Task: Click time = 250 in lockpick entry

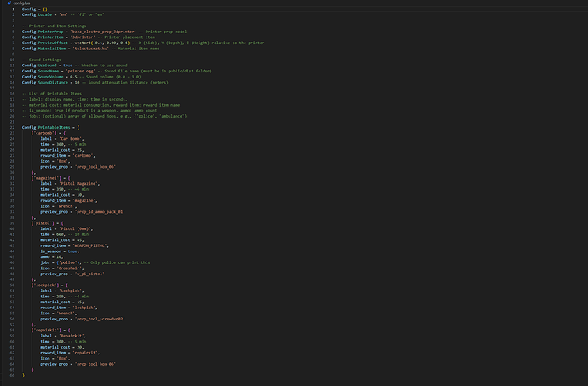Action: pyautogui.click(x=52, y=297)
